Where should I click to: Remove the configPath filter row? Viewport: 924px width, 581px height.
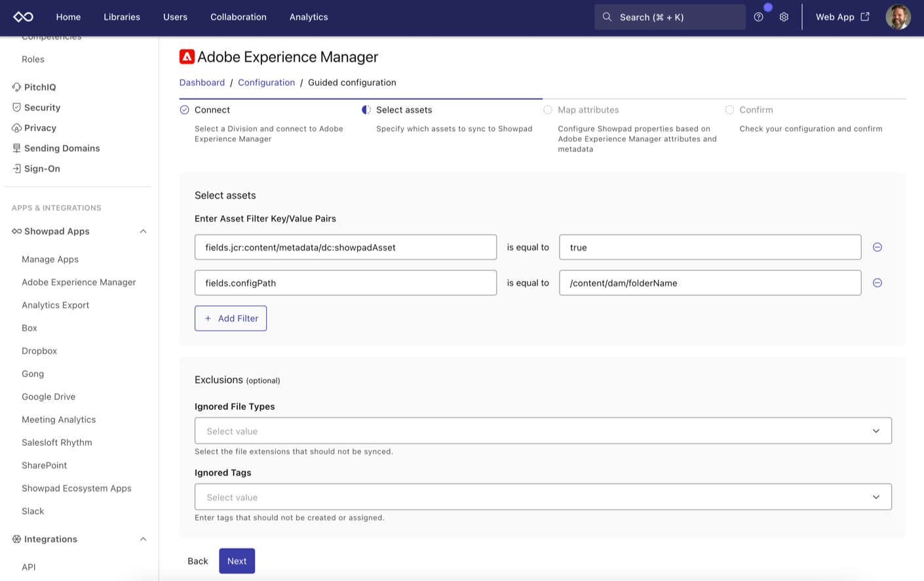(x=877, y=283)
